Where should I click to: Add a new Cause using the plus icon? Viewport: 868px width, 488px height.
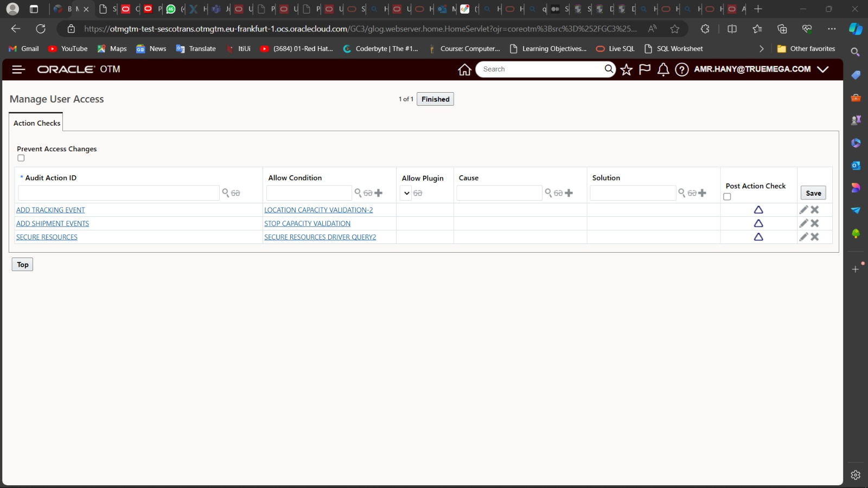[x=567, y=192]
